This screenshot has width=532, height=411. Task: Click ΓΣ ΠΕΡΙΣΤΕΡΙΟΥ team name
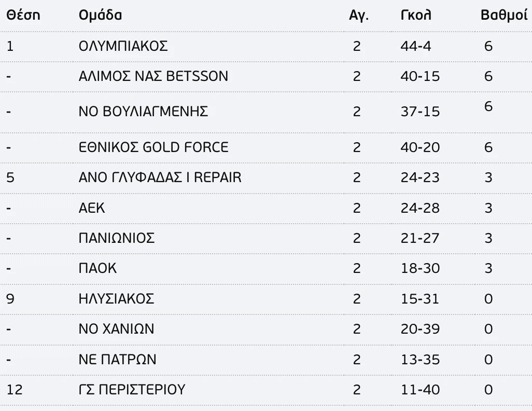131,389
